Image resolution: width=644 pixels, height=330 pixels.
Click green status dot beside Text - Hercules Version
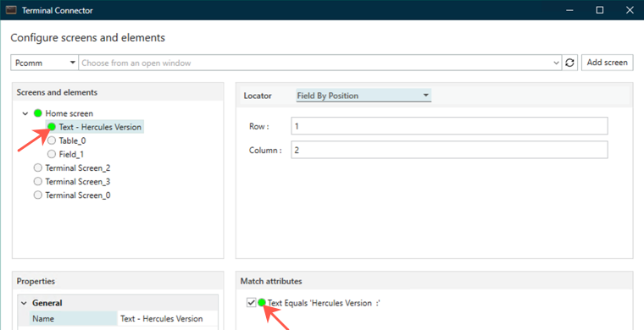(52, 127)
